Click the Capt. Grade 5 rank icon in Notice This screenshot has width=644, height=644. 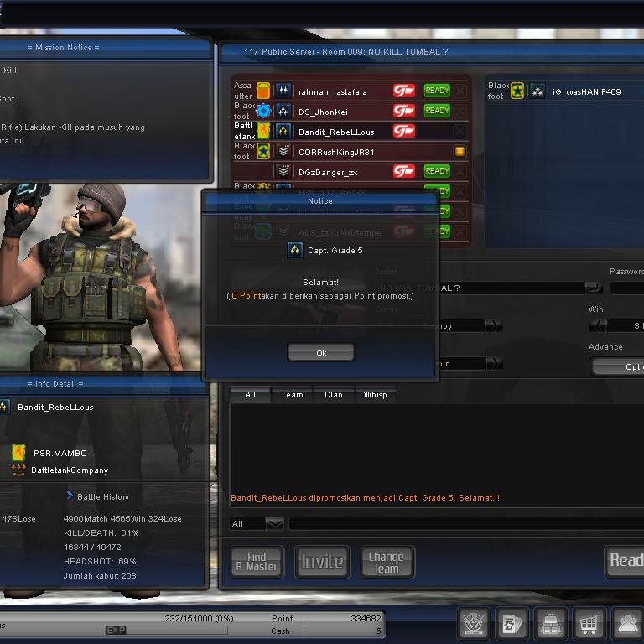295,250
